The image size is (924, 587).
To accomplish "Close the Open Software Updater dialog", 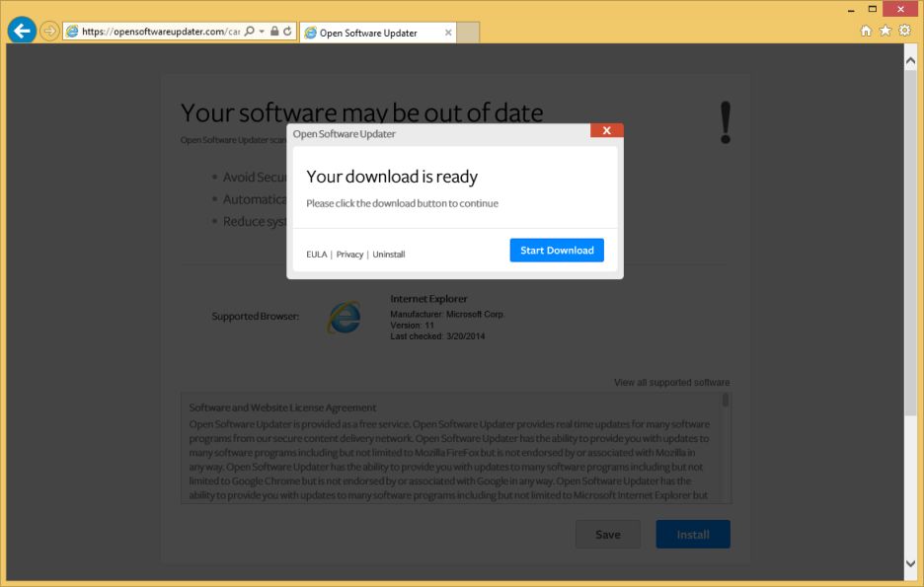I will click(606, 130).
